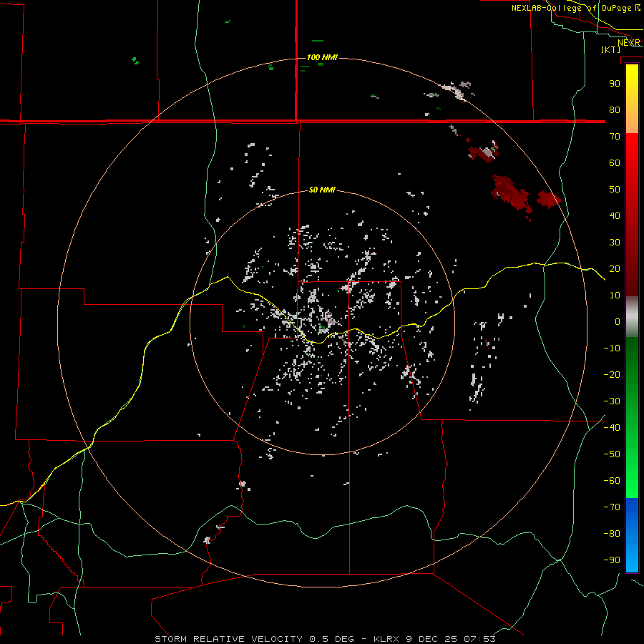Click the positive 30 scale label

tap(615, 243)
